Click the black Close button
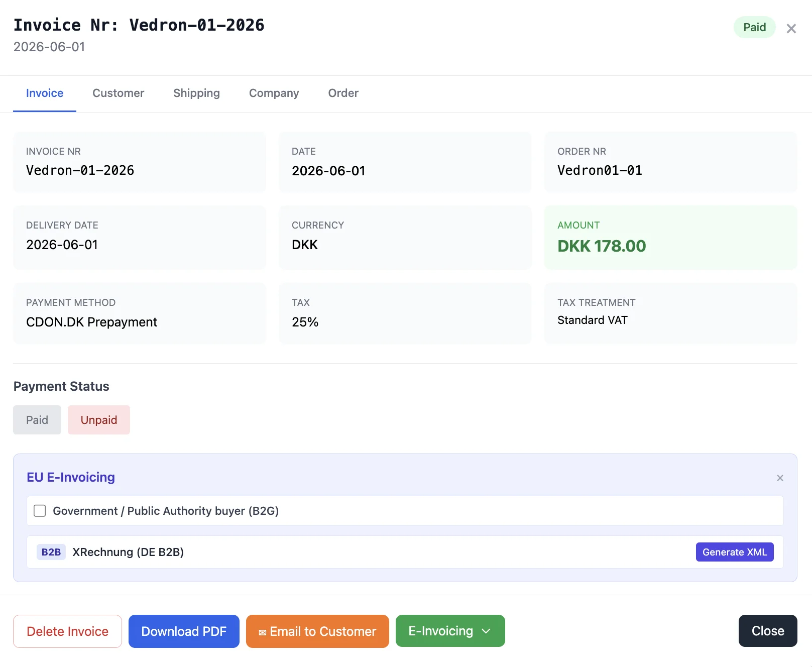 click(767, 631)
